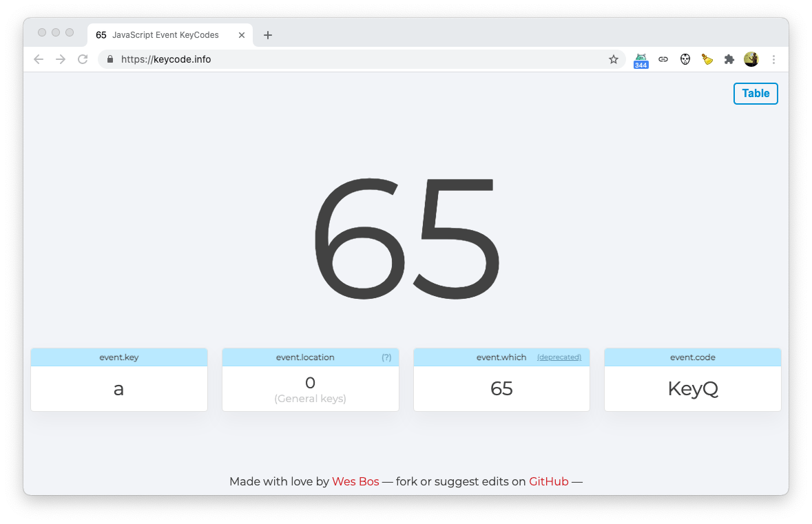The image size is (812, 524).
Task: Open the Wes Bos link
Action: [355, 481]
